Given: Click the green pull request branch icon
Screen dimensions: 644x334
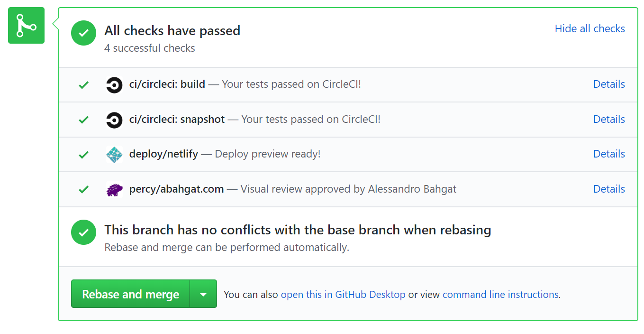Looking at the screenshot, I should click(26, 25).
